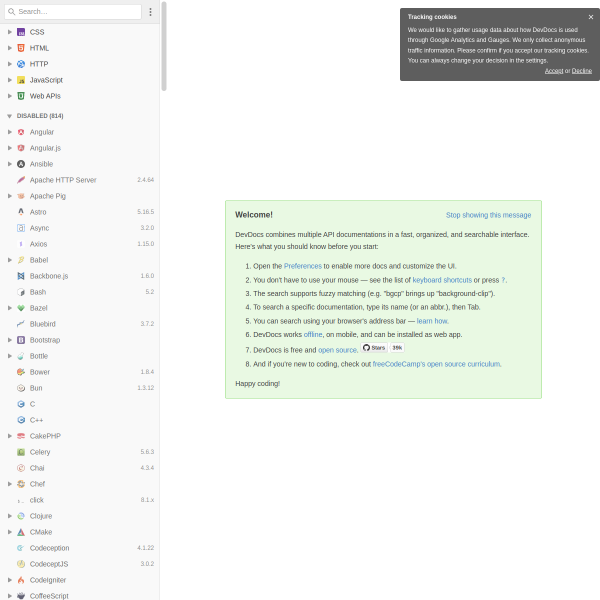
Task: Click the Bower bird icon
Action: click(x=21, y=372)
